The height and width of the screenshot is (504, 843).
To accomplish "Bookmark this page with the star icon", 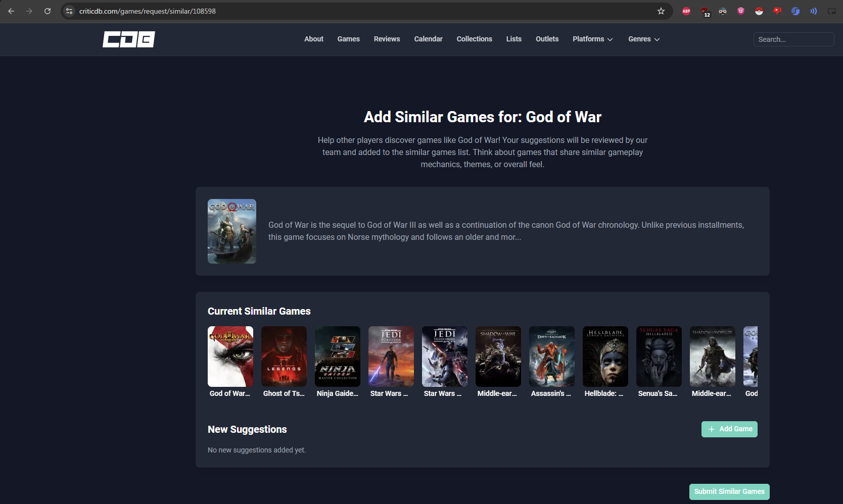I will 661,11.
